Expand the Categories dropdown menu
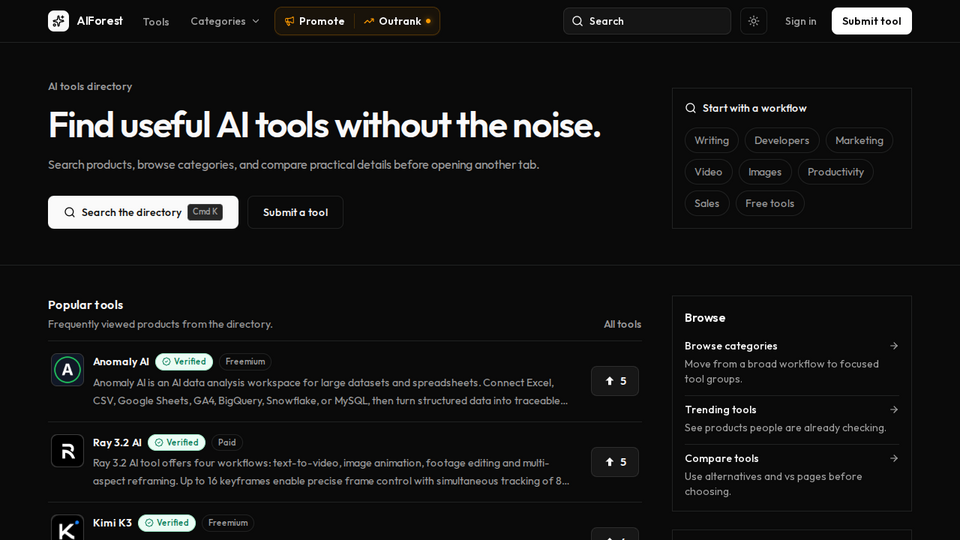 pos(225,21)
